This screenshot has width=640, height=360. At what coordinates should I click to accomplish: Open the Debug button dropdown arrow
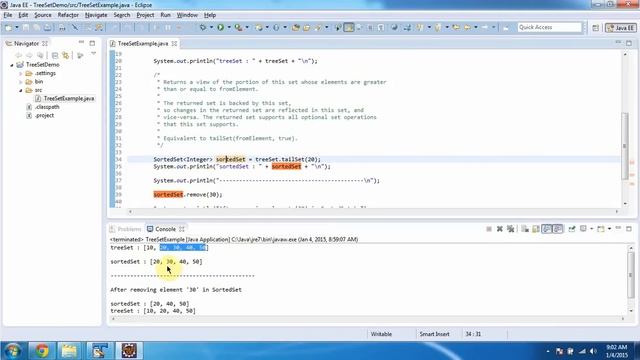click(x=211, y=27)
